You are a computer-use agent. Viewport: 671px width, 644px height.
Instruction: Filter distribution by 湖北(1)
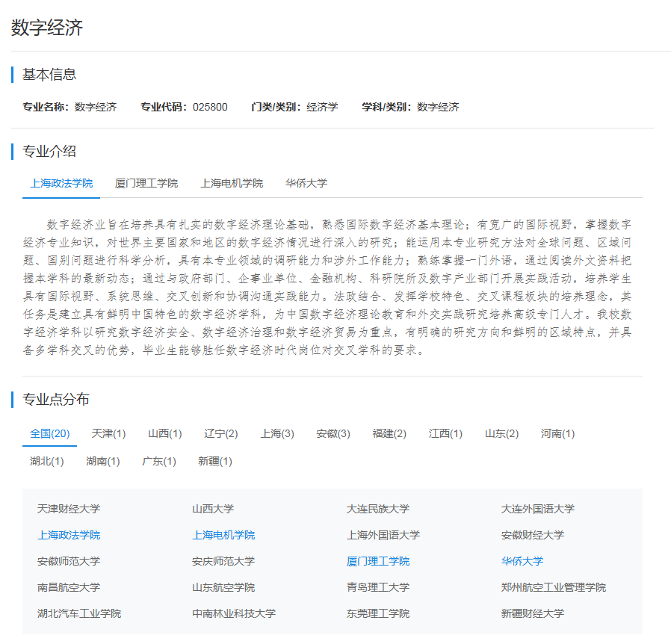[46, 461]
